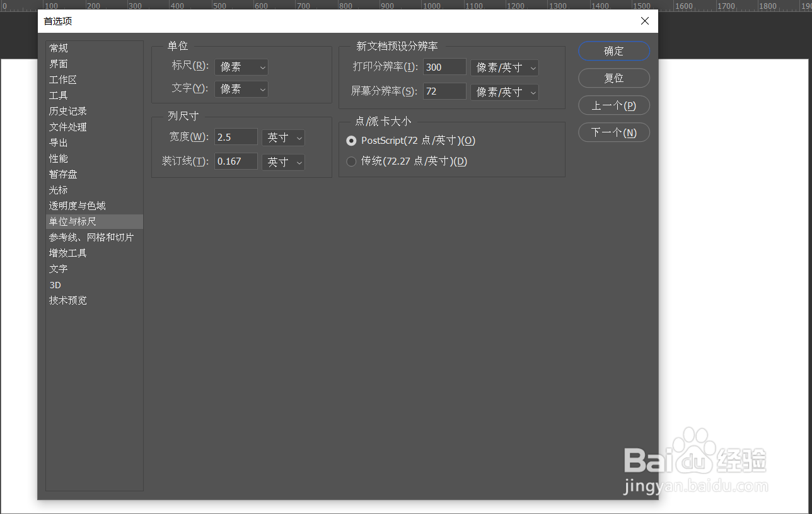This screenshot has height=514, width=812.
Task: Open the 装订线 unit dropdown
Action: pos(283,162)
